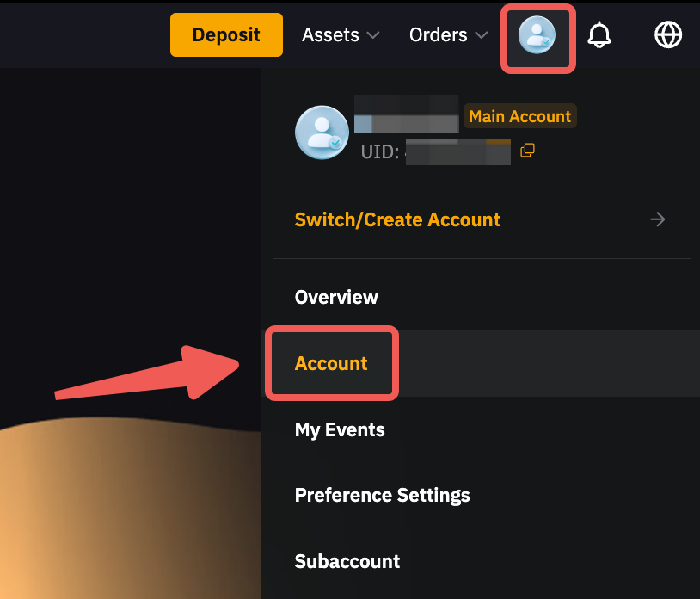
Task: Click the large profile avatar in dropdown
Action: pyautogui.click(x=322, y=133)
